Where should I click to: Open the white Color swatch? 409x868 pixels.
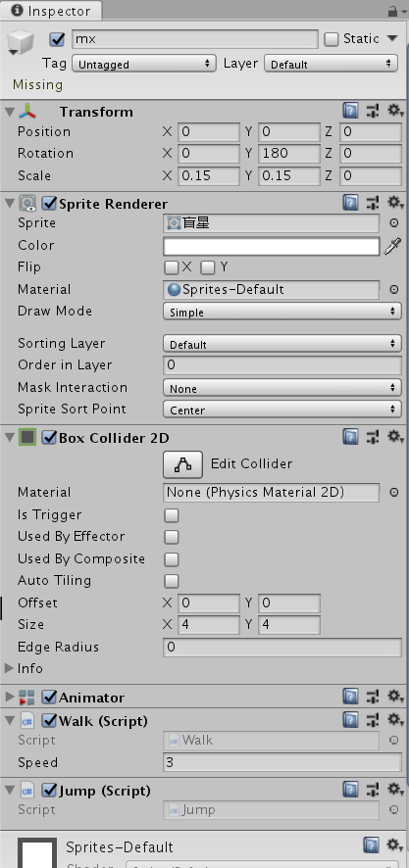point(271,246)
